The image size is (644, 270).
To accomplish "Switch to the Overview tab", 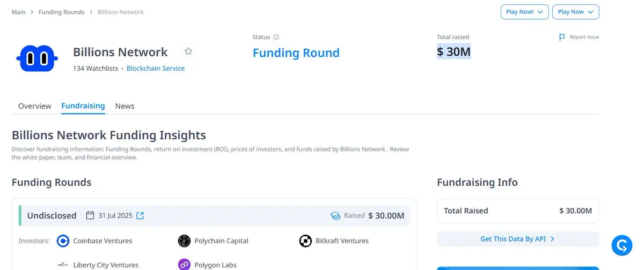I will [x=35, y=106].
